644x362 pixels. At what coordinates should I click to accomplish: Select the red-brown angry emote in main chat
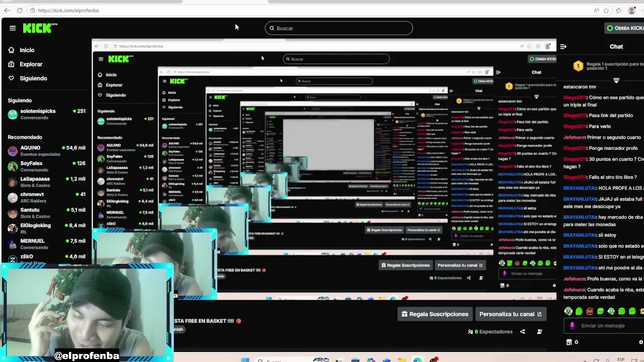coord(590,311)
